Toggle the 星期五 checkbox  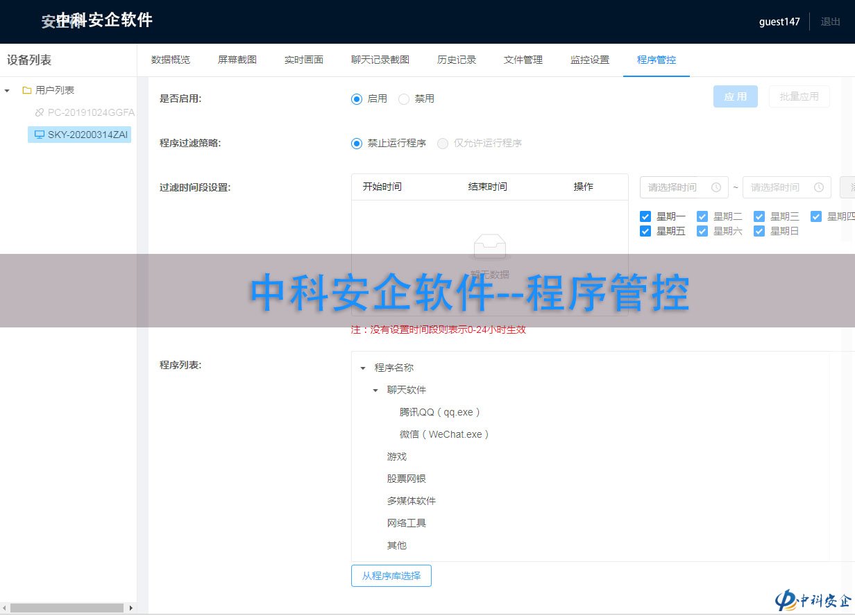click(x=645, y=231)
